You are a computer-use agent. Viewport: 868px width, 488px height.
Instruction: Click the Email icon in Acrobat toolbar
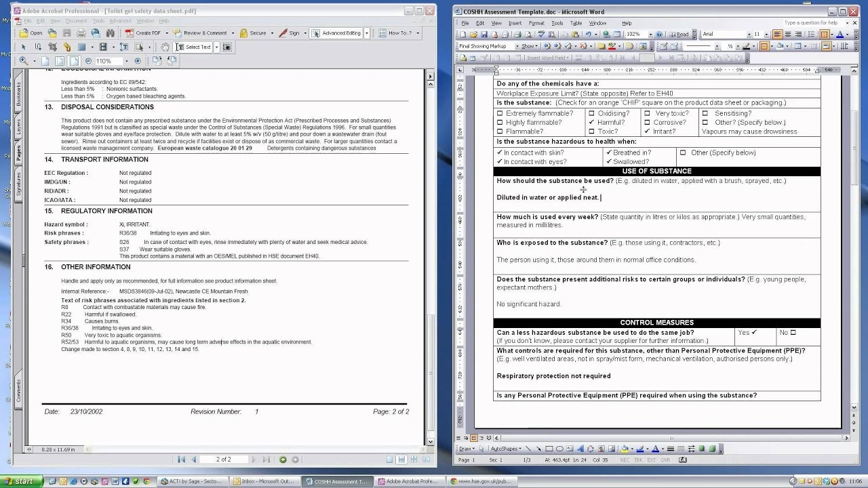[96, 33]
